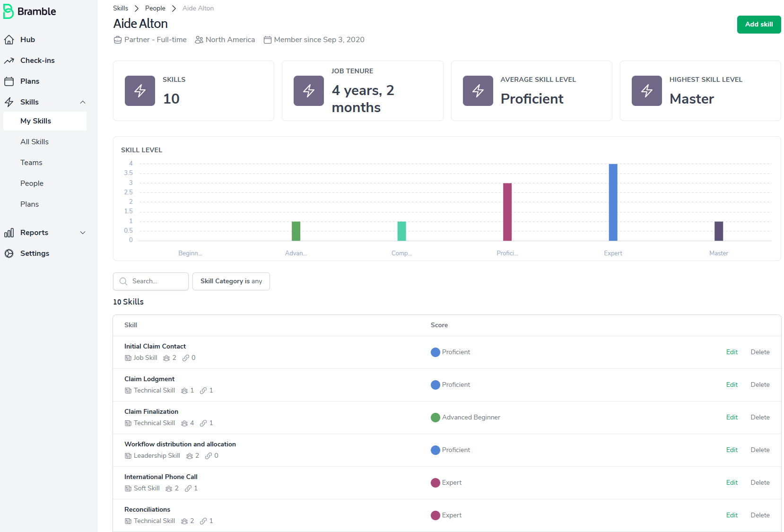Open Hub via the house icon
784x532 pixels.
click(9, 40)
